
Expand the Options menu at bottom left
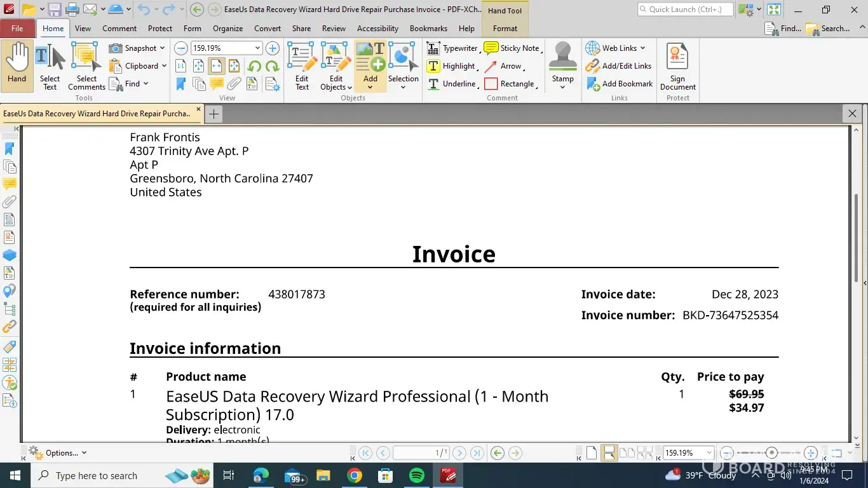point(58,453)
